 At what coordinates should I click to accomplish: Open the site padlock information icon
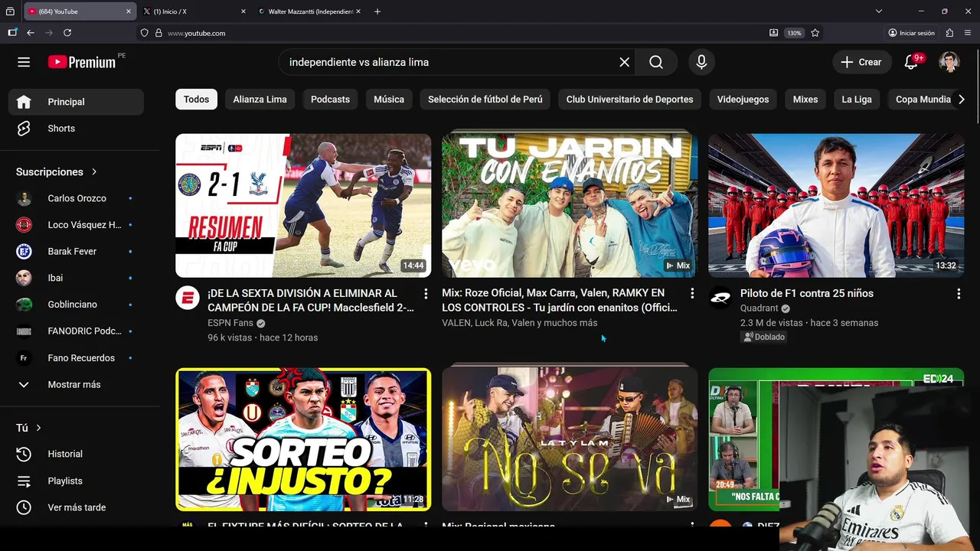(x=158, y=33)
